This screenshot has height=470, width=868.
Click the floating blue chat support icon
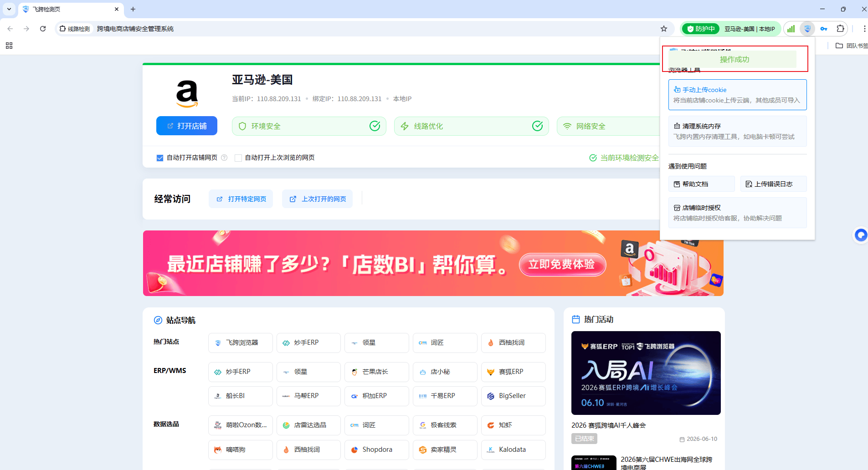860,235
